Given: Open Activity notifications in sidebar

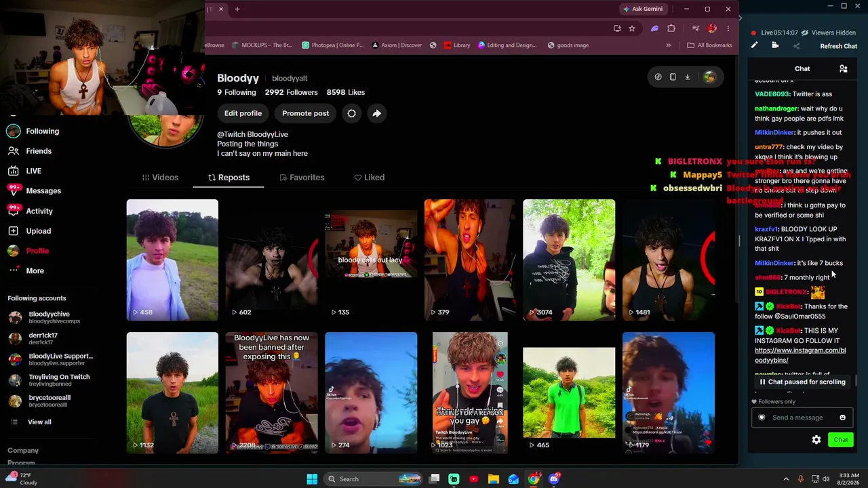Looking at the screenshot, I should pos(31,211).
